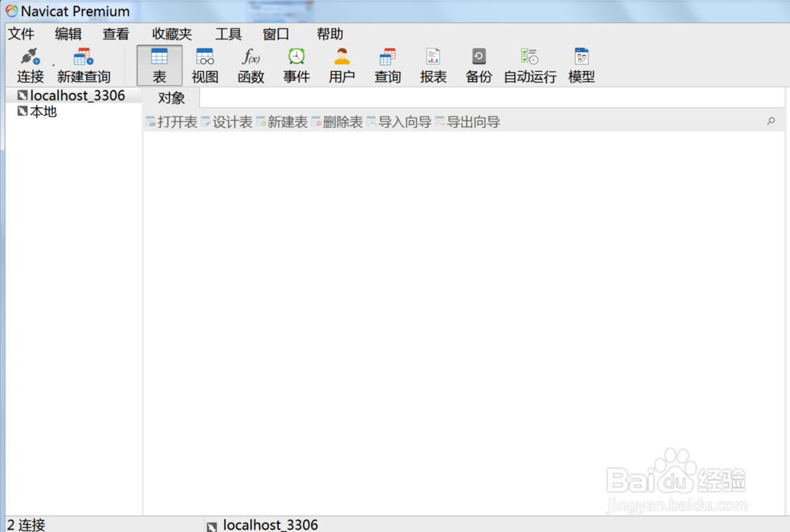Image resolution: width=790 pixels, height=532 pixels.
Task: Click Import Wizard (导入向导) button
Action: click(x=399, y=122)
